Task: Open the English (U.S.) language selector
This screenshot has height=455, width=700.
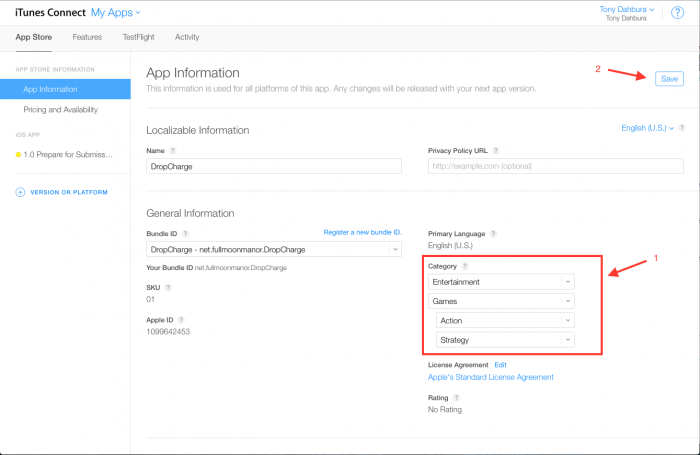Action: tap(647, 128)
